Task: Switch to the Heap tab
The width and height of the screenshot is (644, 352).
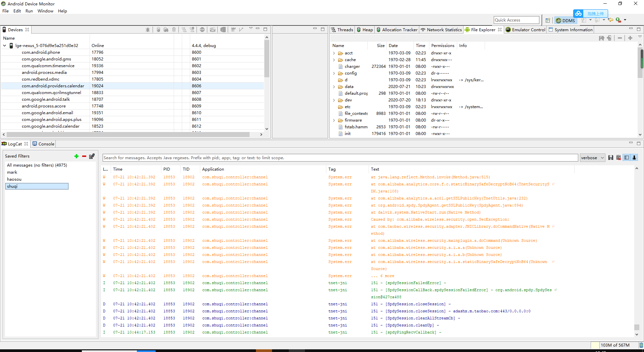Action: pos(365,30)
